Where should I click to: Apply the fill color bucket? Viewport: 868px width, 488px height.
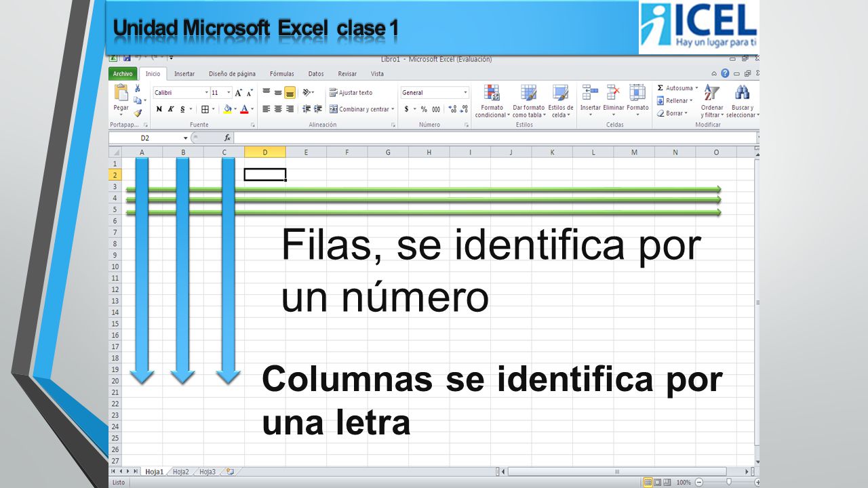(228, 109)
